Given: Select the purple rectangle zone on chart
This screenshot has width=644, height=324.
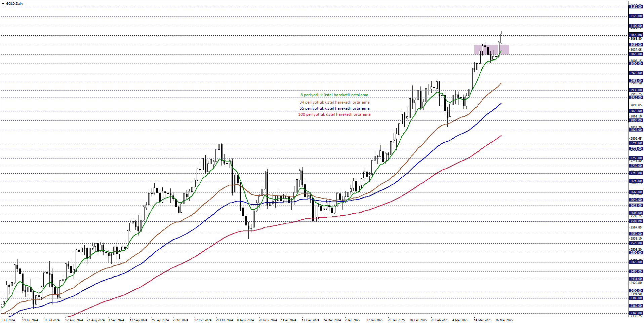Looking at the screenshot, I should [492, 49].
